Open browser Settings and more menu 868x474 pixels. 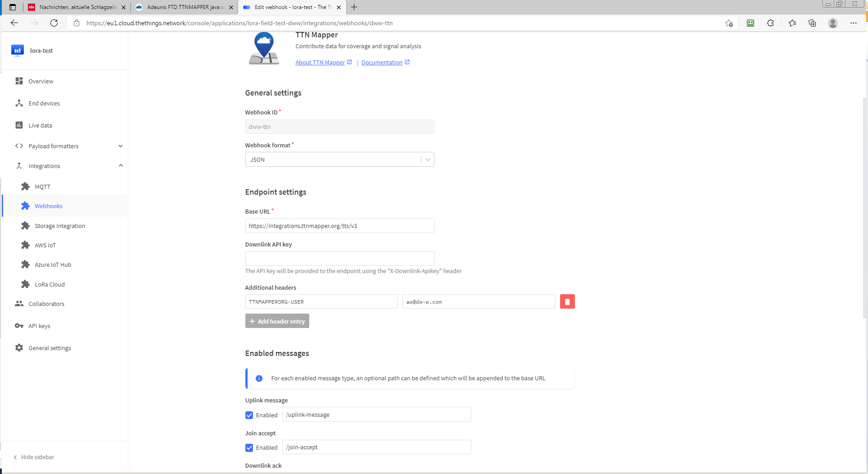tap(853, 23)
